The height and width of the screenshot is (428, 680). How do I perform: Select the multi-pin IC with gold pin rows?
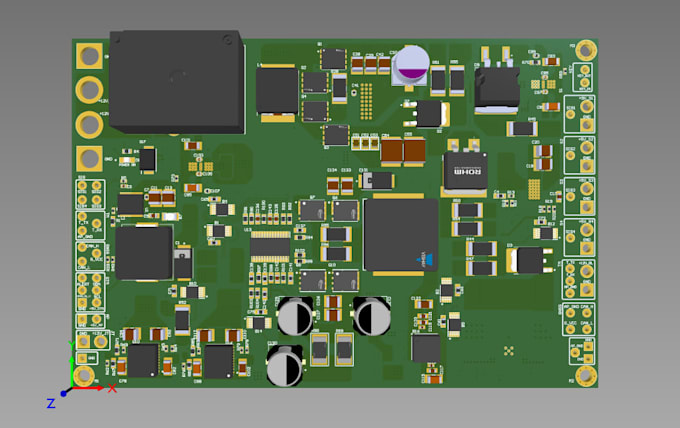[270, 247]
